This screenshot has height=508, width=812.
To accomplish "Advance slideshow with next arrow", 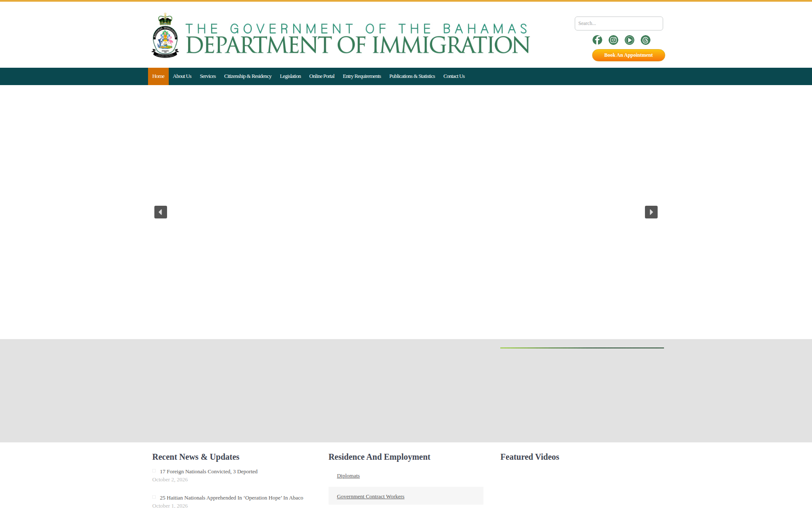I will click(651, 212).
